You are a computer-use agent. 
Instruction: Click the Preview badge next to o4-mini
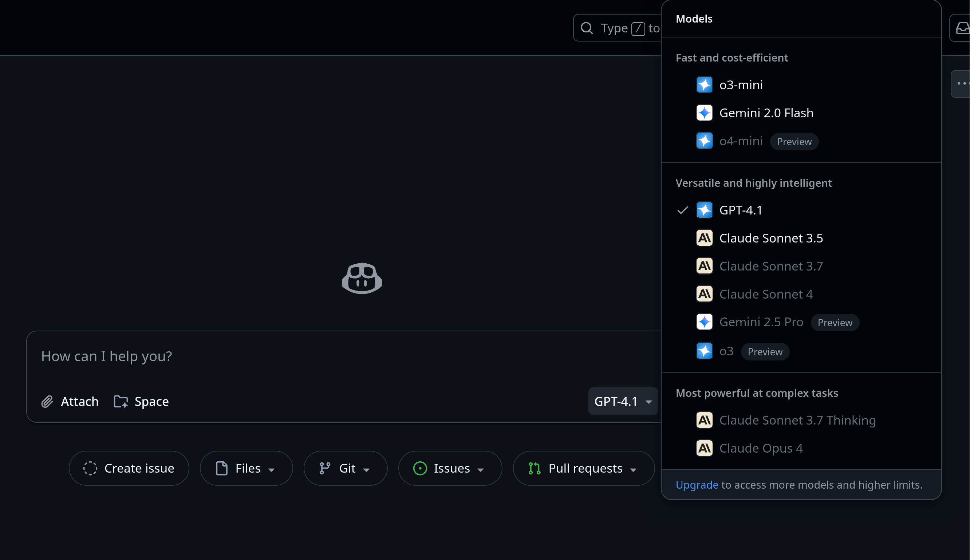tap(794, 142)
